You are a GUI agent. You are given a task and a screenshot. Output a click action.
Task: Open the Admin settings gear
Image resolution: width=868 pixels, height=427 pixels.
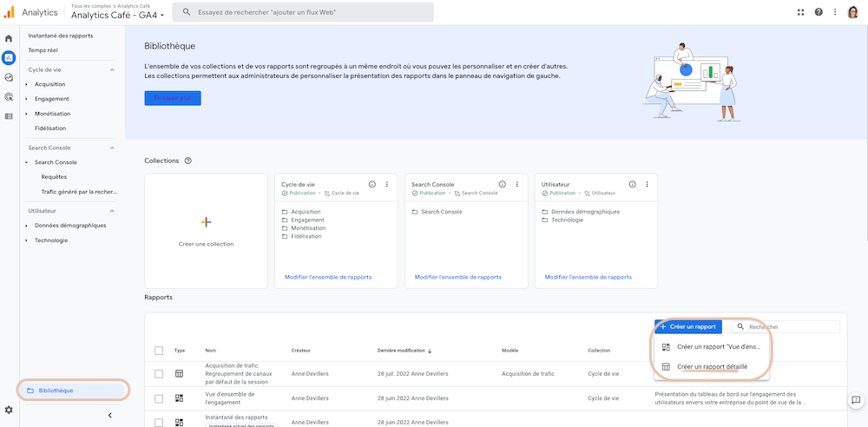tap(9, 411)
